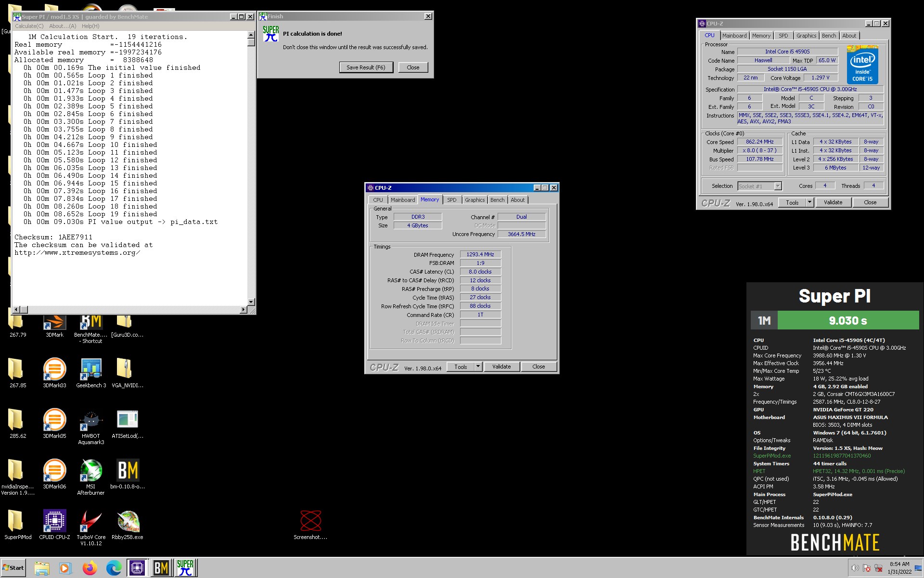Open the 285.62 folder icon
This screenshot has width=924, height=578.
pos(18,423)
